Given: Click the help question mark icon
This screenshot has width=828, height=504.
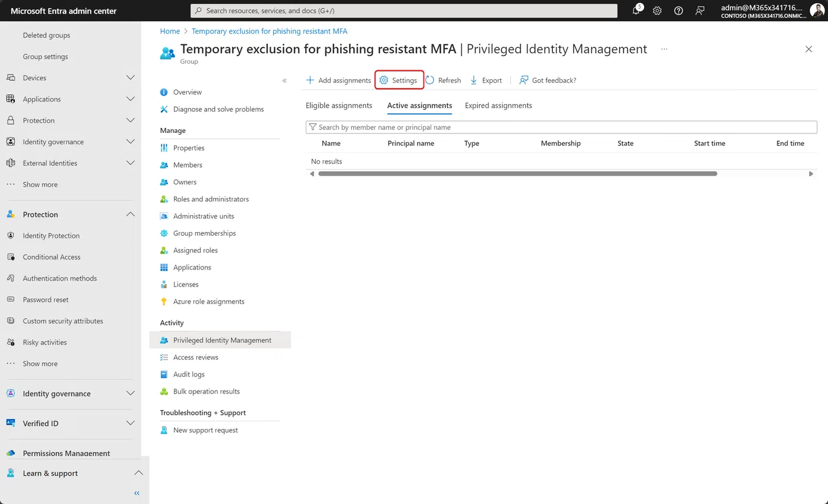Looking at the screenshot, I should pos(678,11).
